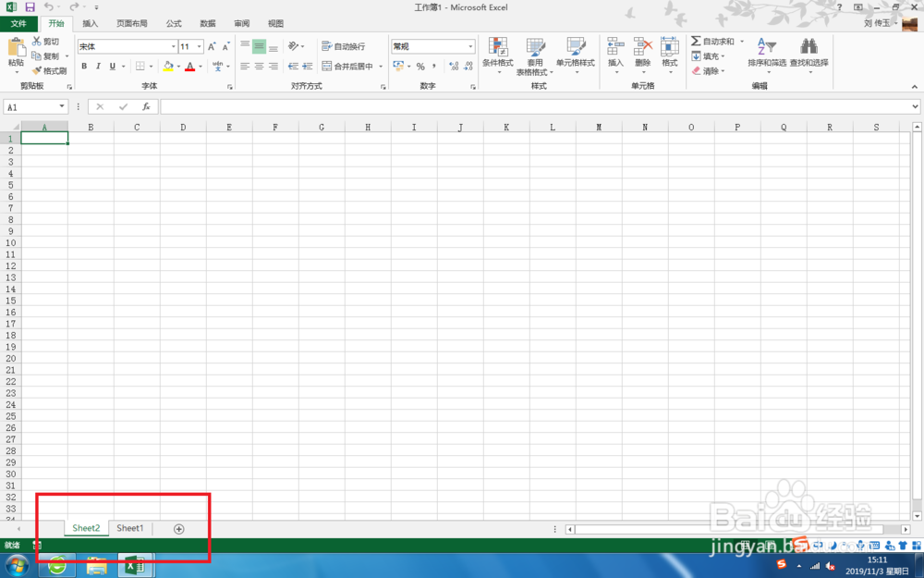Open the 文件 menu
The image size is (924, 578).
19,23
